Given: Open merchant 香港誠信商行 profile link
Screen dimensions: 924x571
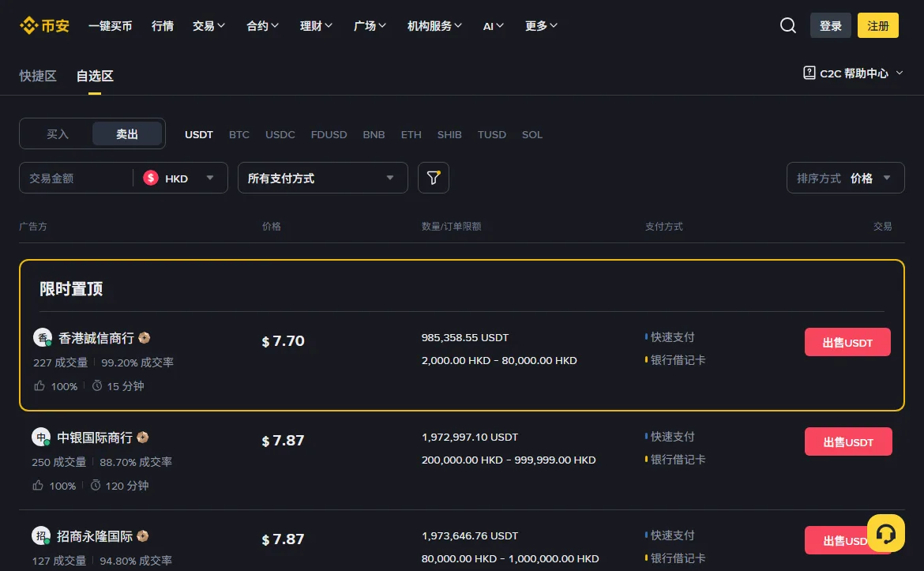Looking at the screenshot, I should [x=96, y=338].
